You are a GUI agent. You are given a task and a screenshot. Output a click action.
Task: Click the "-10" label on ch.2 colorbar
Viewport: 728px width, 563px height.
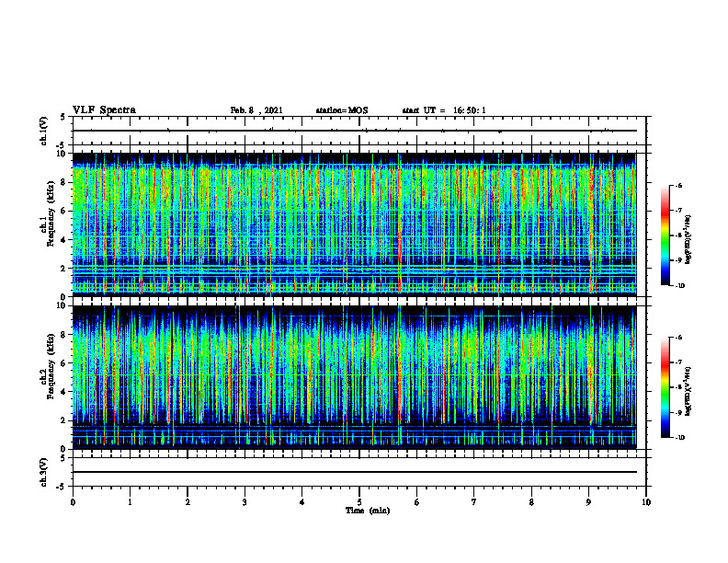tap(679, 438)
